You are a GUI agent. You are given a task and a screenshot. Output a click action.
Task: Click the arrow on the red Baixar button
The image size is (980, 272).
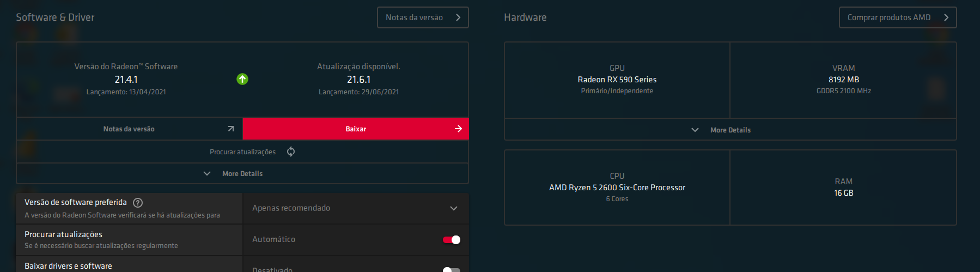(458, 129)
